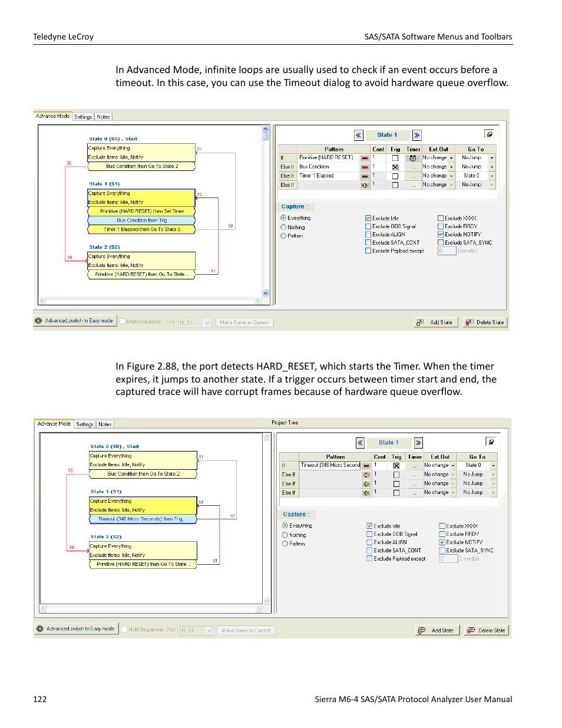Click next state arrow in Timeout figure
The height and width of the screenshot is (728, 562).
[418, 443]
